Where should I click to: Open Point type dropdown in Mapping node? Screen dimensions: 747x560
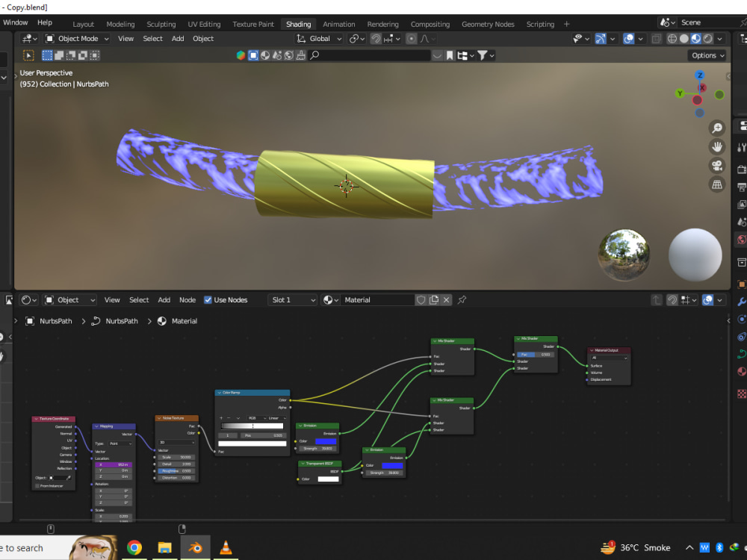(120, 444)
